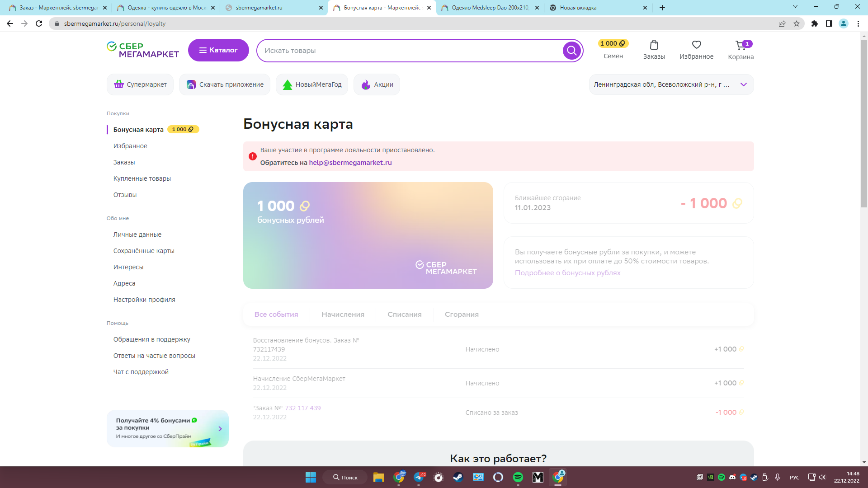Viewport: 868px width, 488px height.
Task: Open Заказы in the sidebar
Action: click(124, 162)
